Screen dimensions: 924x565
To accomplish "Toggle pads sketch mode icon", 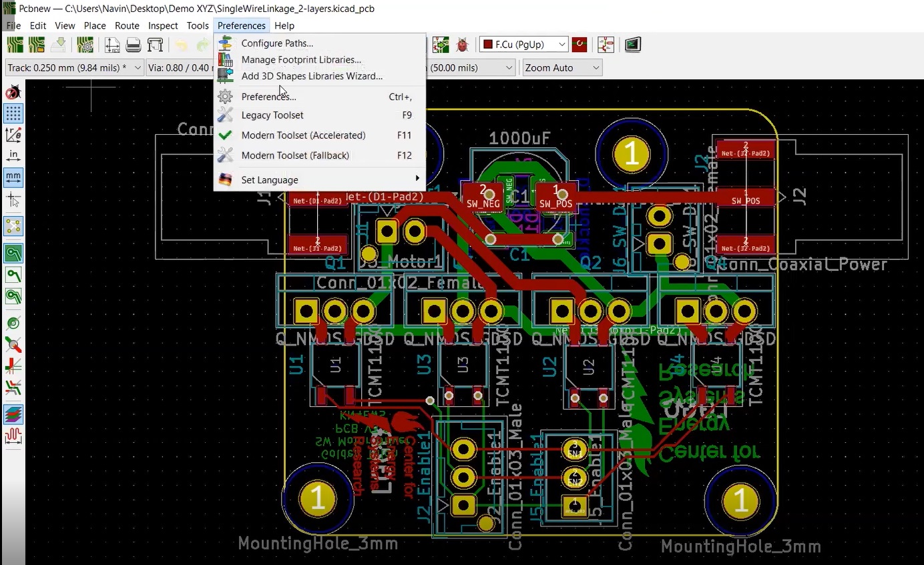I will [x=13, y=324].
